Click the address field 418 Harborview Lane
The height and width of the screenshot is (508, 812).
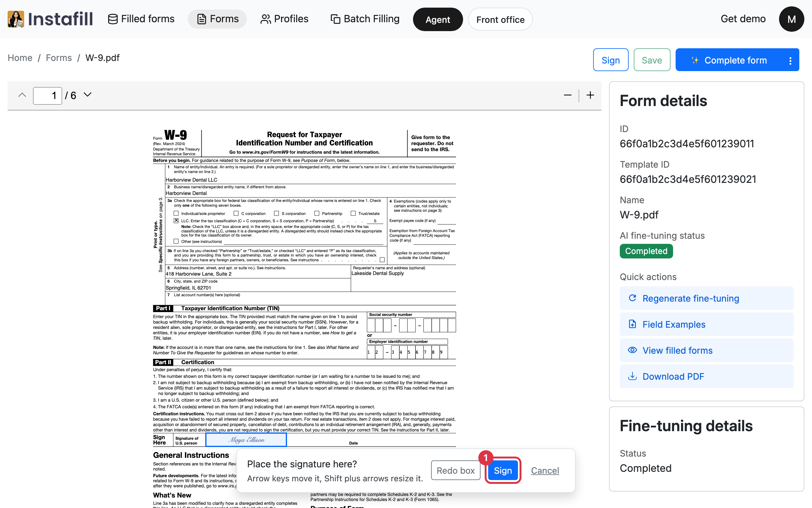coord(258,274)
